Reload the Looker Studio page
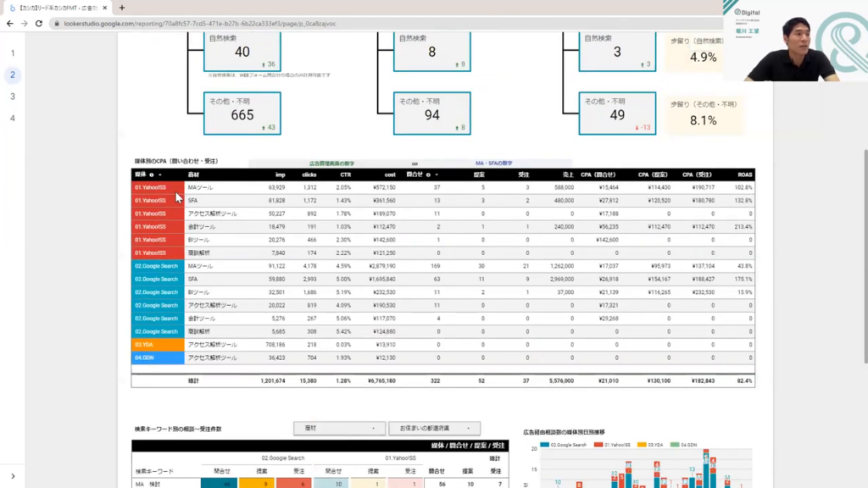Viewport: 868px width, 488px height. (39, 23)
